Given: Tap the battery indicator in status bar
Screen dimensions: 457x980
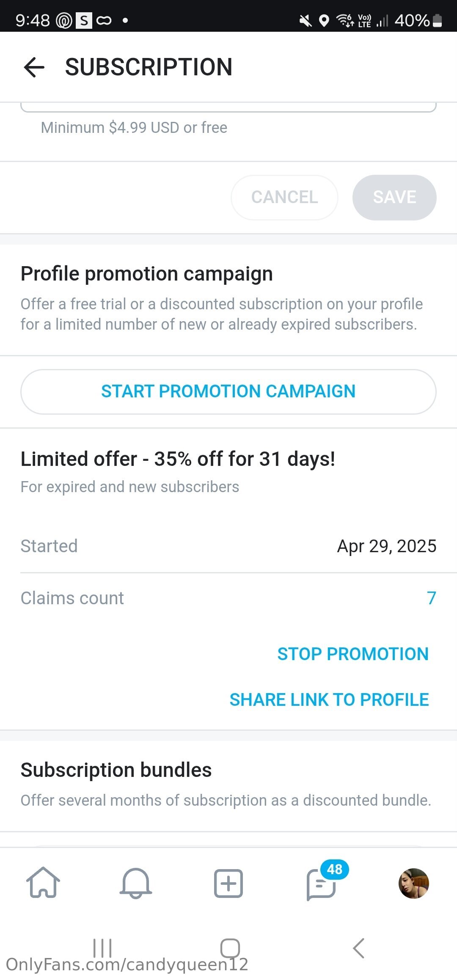Looking at the screenshot, I should coord(438,20).
